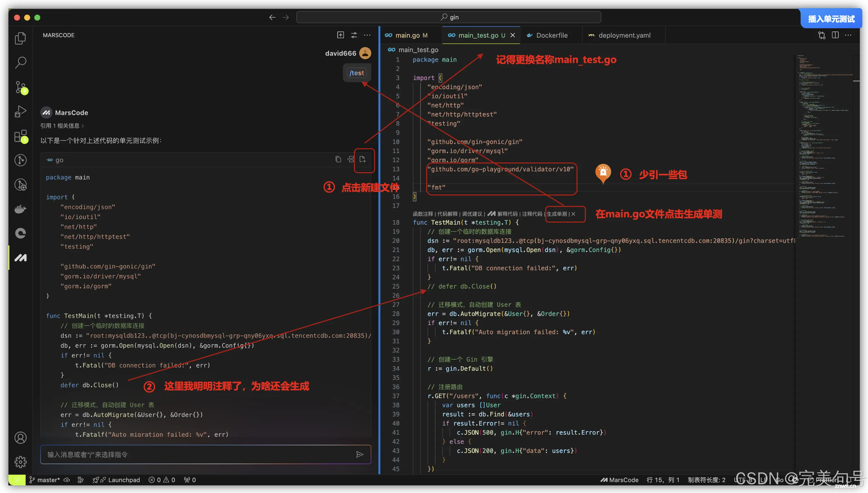Click line number 18 in gutter
The height and width of the screenshot is (493, 868).
click(396, 223)
